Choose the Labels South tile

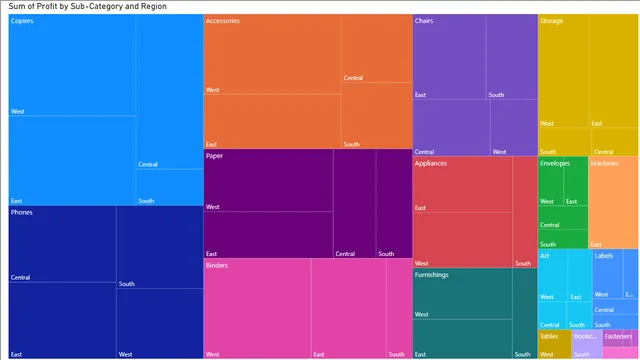(616, 322)
